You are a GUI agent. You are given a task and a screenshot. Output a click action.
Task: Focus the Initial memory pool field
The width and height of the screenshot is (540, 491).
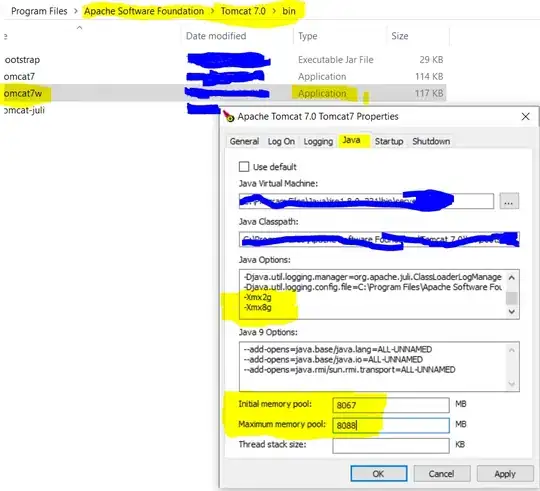391,405
